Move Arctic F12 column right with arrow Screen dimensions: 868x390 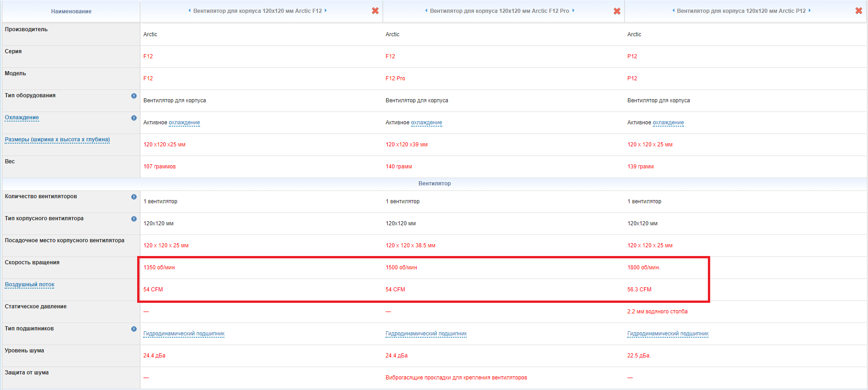(326, 11)
